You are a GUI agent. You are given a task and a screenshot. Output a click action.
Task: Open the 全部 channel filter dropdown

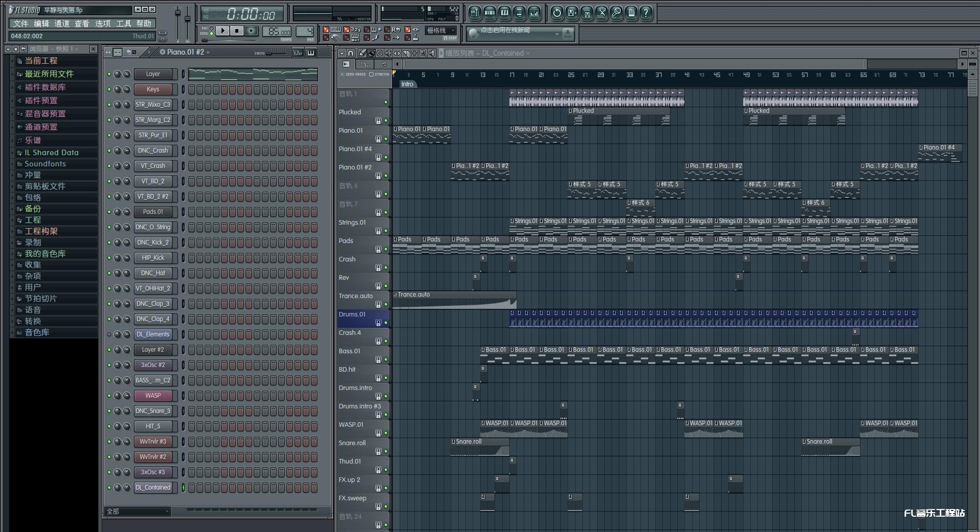pyautogui.click(x=138, y=511)
